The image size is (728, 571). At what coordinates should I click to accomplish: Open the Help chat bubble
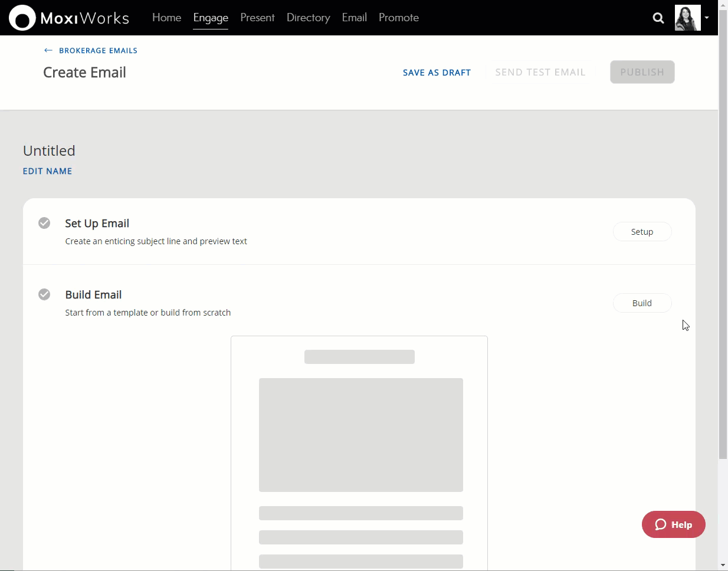[673, 524]
